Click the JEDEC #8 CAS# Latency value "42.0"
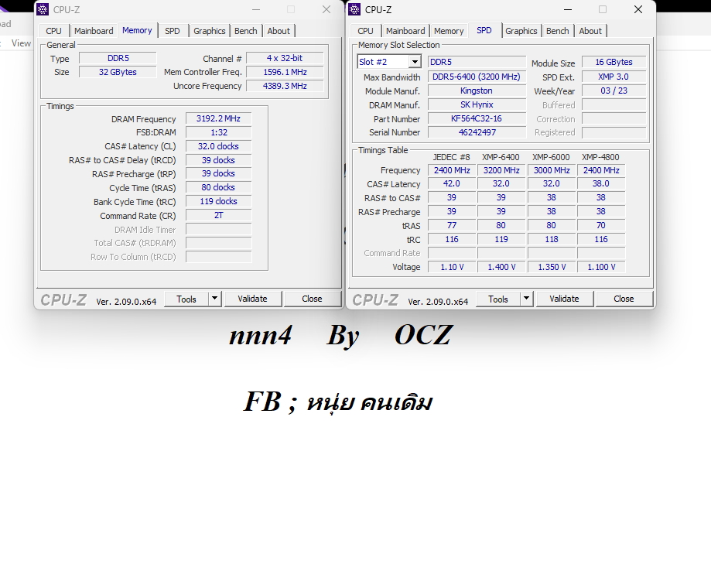Image resolution: width=711 pixels, height=588 pixels. 452,183
